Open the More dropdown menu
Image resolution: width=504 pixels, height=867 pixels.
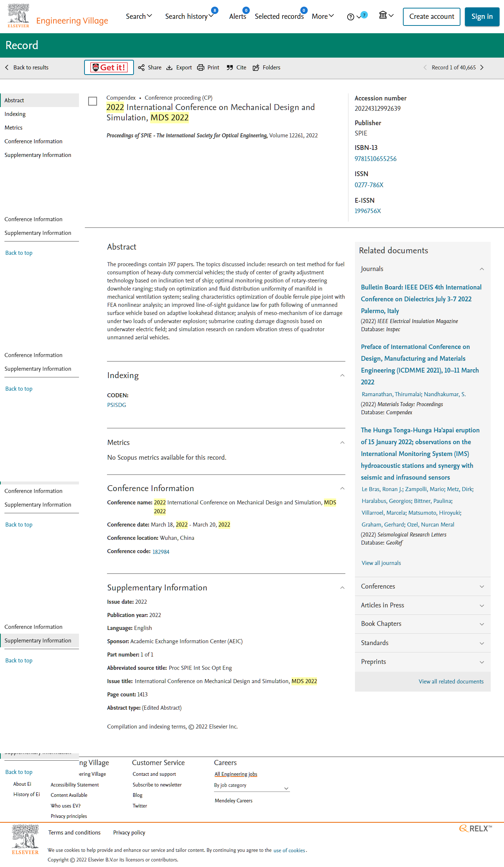[x=323, y=16]
